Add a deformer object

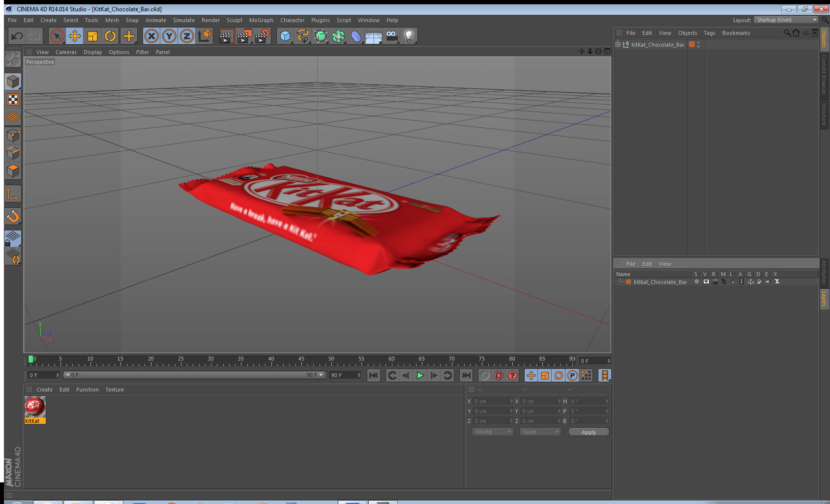tap(356, 36)
